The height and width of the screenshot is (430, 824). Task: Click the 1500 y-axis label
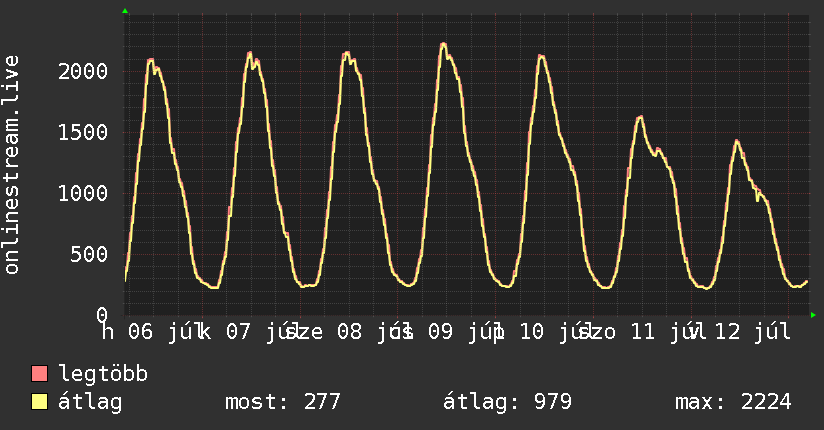click(x=83, y=132)
